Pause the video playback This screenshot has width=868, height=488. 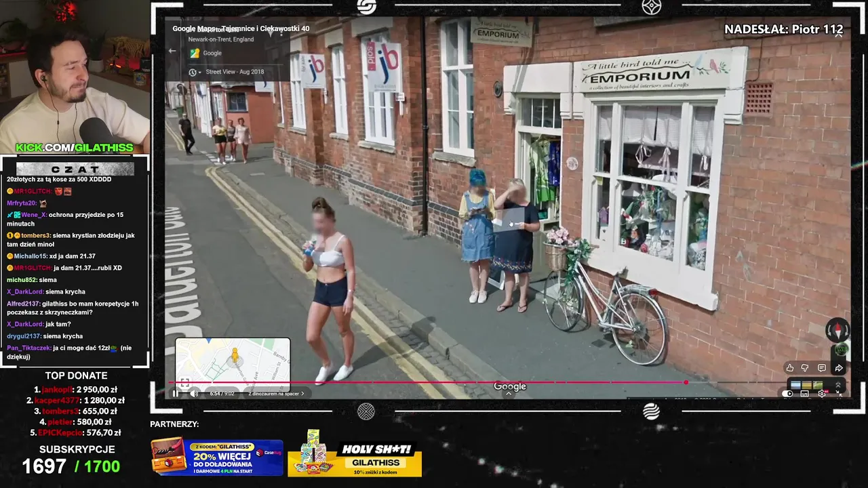175,393
